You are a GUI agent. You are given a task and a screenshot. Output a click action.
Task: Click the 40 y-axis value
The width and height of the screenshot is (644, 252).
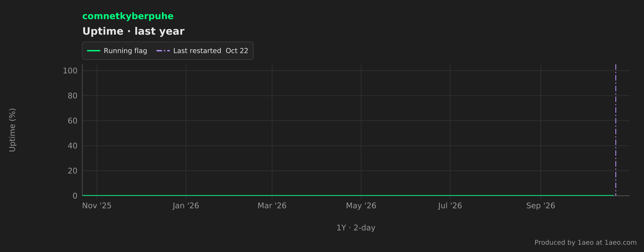click(x=72, y=146)
